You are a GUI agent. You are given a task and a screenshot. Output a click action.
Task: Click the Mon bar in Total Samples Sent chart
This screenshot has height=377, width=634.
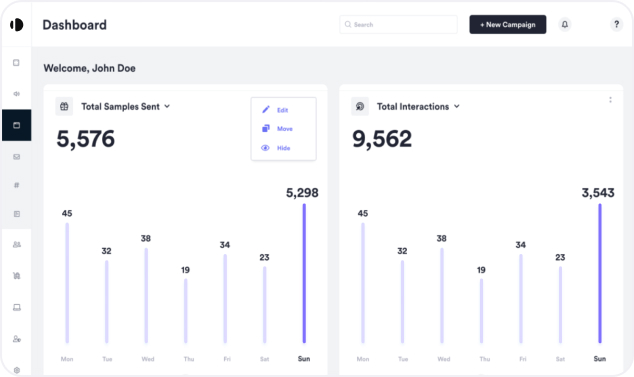(x=67, y=283)
